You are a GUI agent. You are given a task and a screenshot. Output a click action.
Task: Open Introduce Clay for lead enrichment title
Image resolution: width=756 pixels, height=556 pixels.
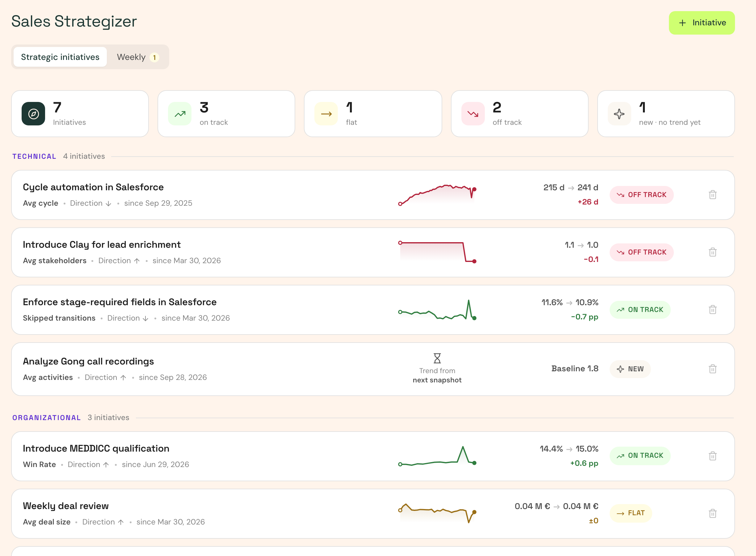(x=102, y=244)
